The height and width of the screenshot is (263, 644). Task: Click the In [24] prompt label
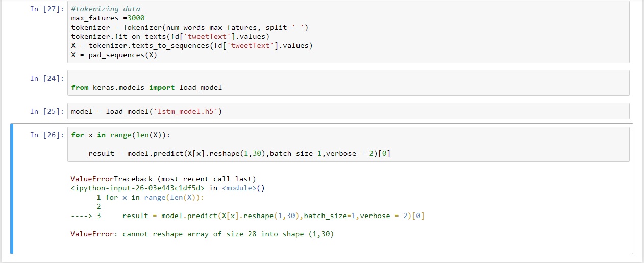click(47, 78)
